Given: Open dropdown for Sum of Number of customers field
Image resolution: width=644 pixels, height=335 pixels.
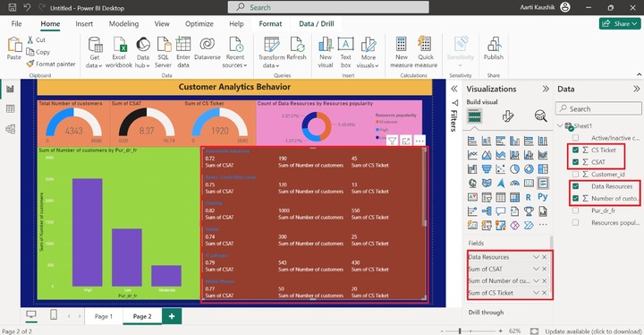Looking at the screenshot, I should [536, 280].
